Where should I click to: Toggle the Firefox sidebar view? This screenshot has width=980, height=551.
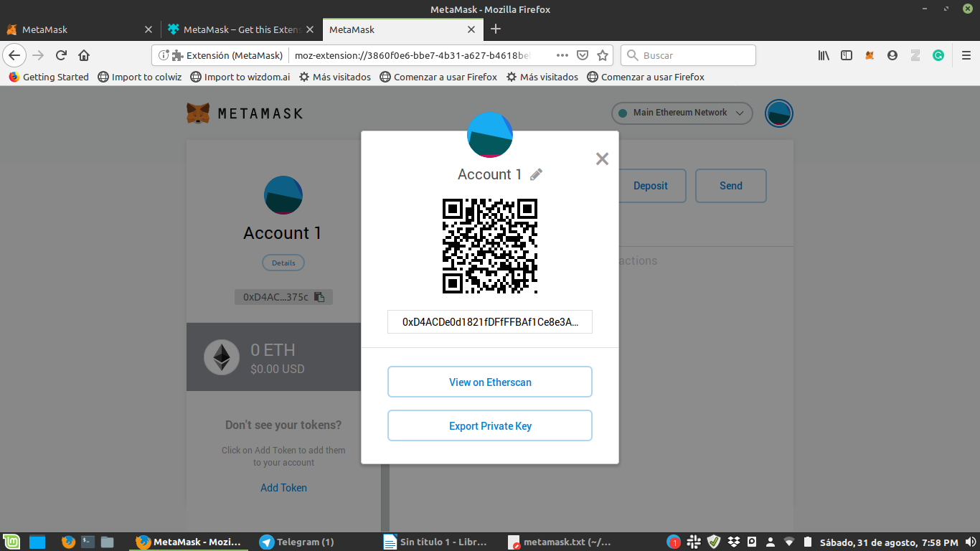(847, 55)
